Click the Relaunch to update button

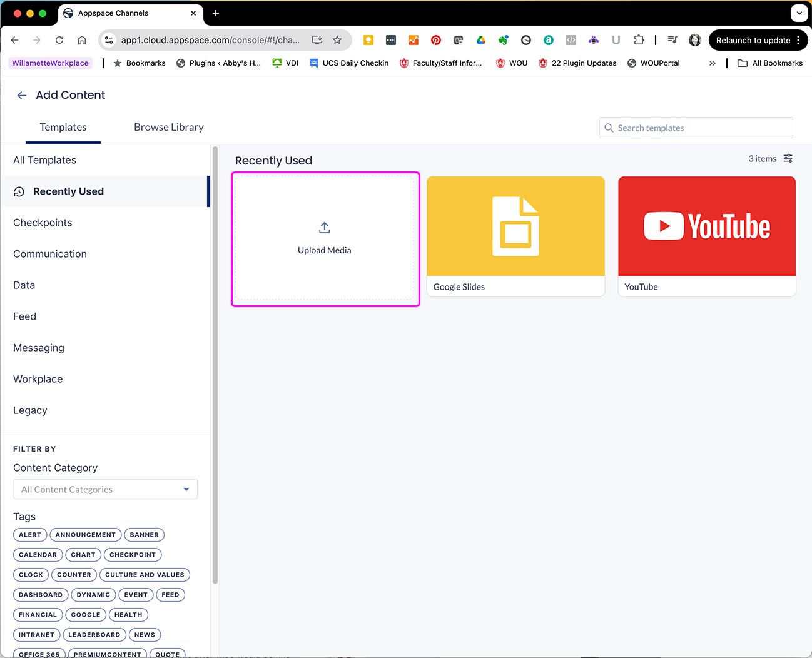click(753, 40)
